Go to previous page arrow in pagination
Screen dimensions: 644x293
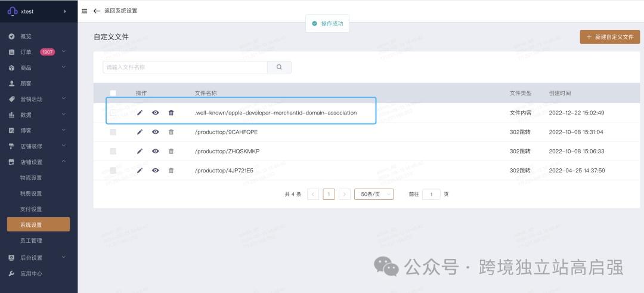(313, 195)
